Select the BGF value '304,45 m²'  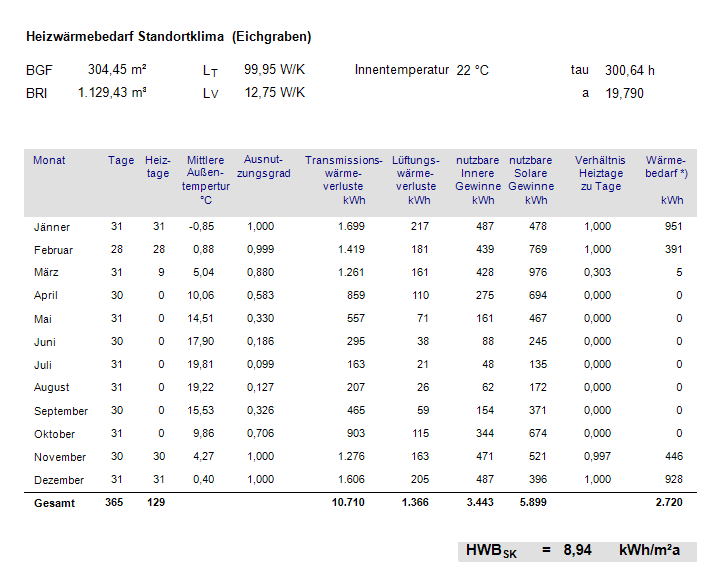(117, 70)
